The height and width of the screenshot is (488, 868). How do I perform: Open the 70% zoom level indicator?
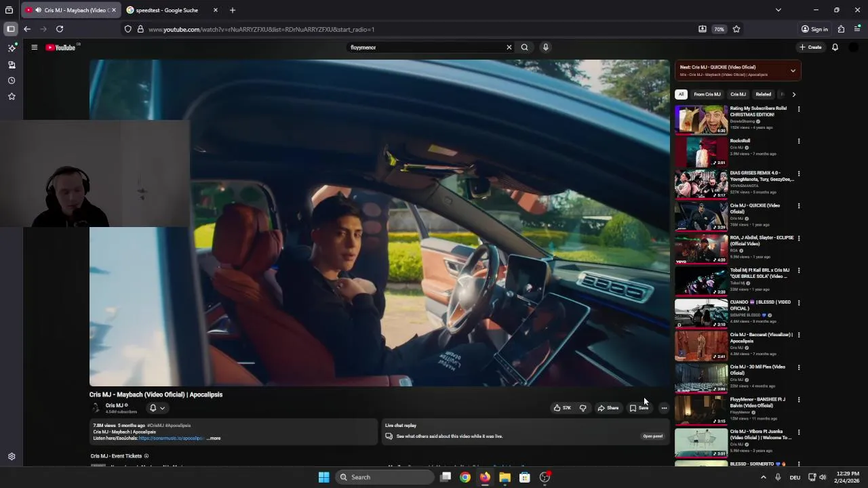[x=719, y=29]
